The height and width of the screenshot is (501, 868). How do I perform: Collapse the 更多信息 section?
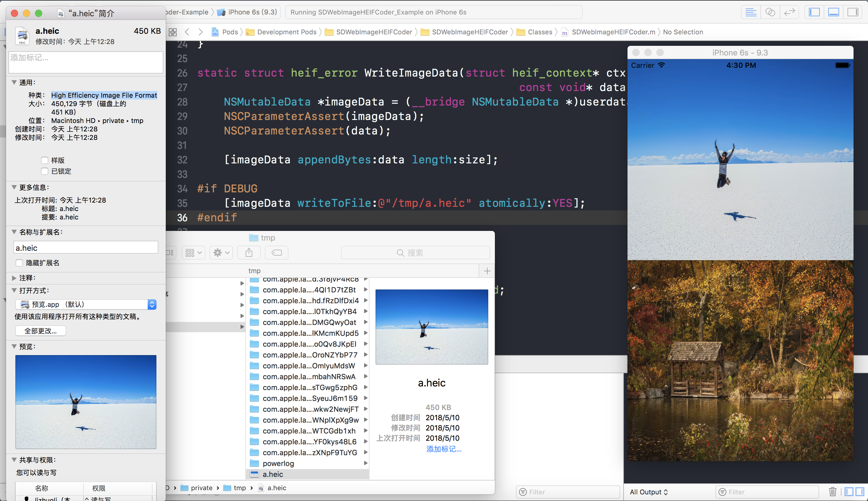[x=14, y=187]
